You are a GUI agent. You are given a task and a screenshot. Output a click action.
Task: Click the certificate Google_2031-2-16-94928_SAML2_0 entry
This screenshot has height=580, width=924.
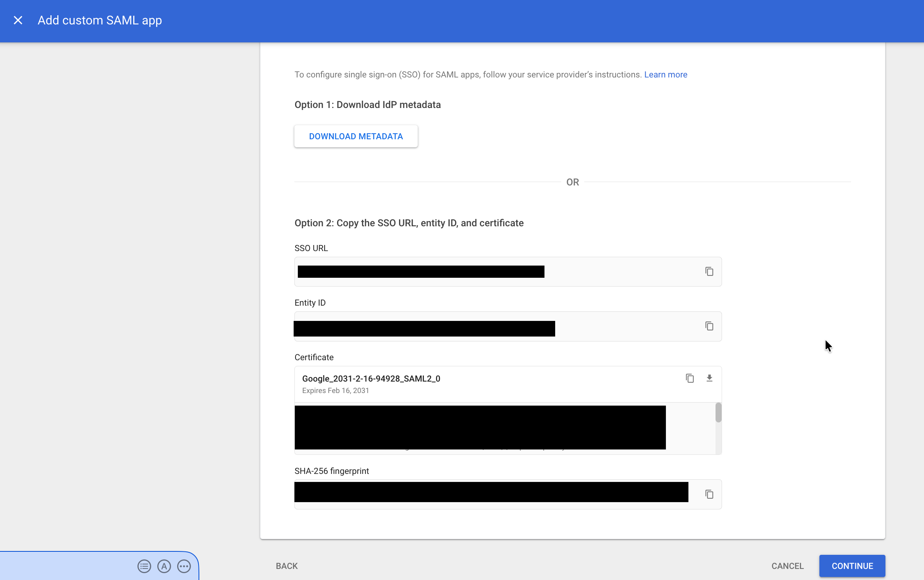click(371, 379)
